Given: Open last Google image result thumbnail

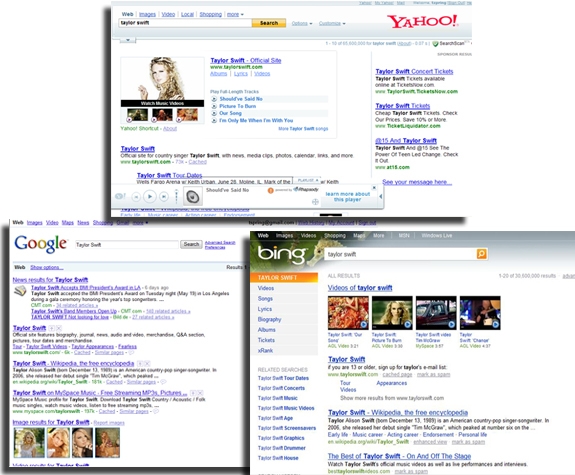Looking at the screenshot, I should click(x=107, y=443).
